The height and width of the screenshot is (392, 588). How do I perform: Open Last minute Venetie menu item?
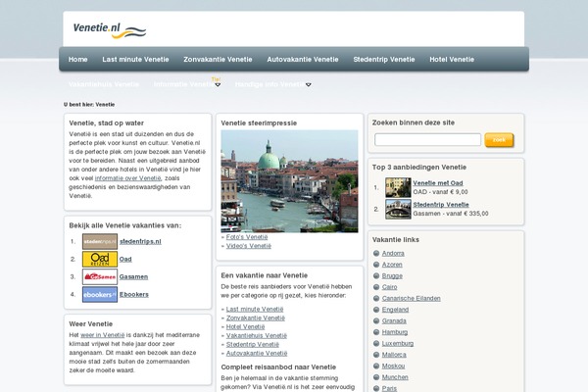[136, 59]
